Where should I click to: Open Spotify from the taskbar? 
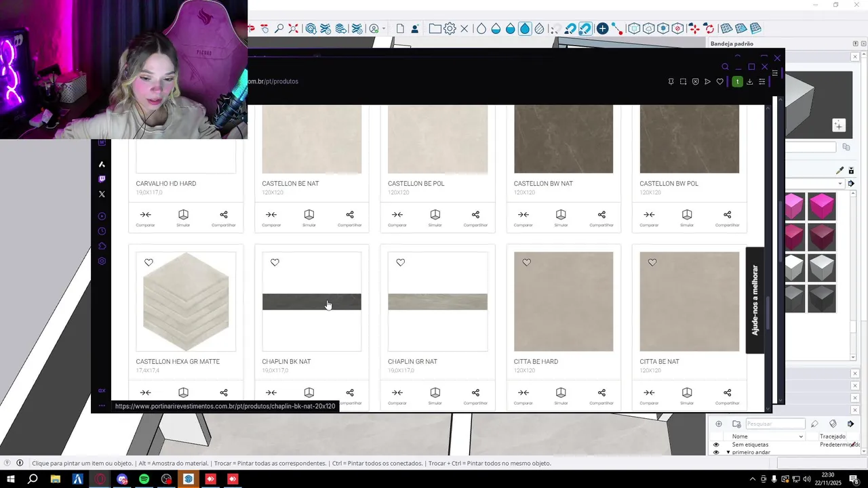click(144, 479)
